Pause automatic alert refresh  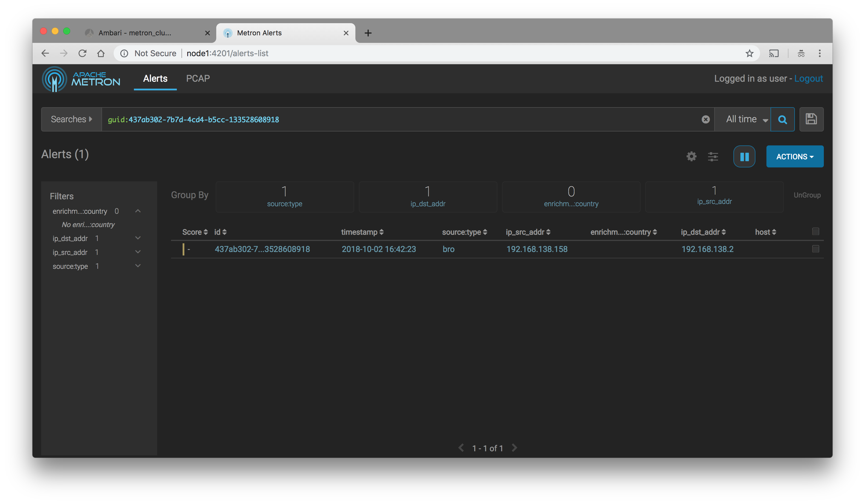tap(744, 156)
